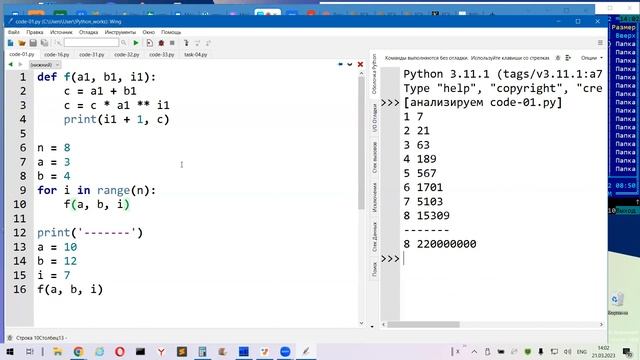640x360 pixels.
Task: Switch to the code-33.py tab
Action: point(162,54)
